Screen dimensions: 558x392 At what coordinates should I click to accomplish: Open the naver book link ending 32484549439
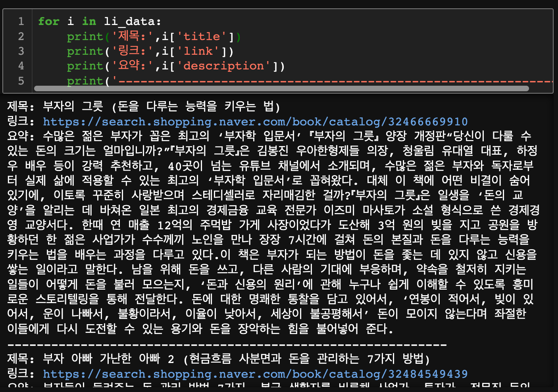(x=255, y=374)
